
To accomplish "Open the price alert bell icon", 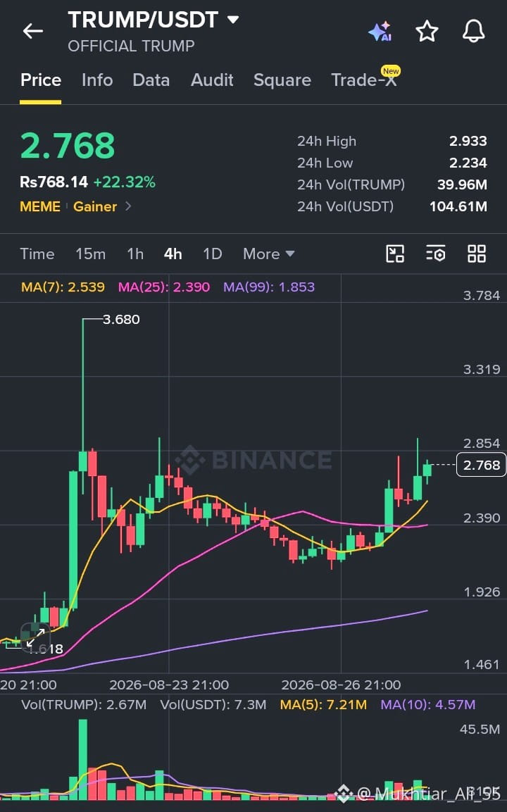I will 473,31.
